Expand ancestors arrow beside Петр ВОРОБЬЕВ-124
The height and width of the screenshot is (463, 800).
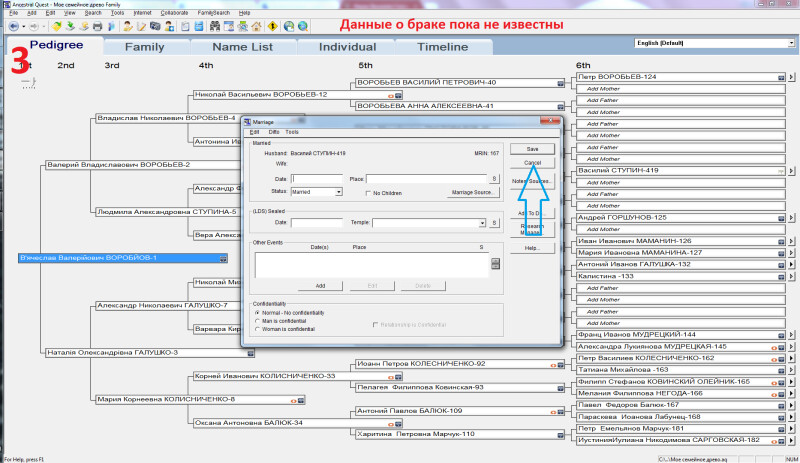pos(791,77)
